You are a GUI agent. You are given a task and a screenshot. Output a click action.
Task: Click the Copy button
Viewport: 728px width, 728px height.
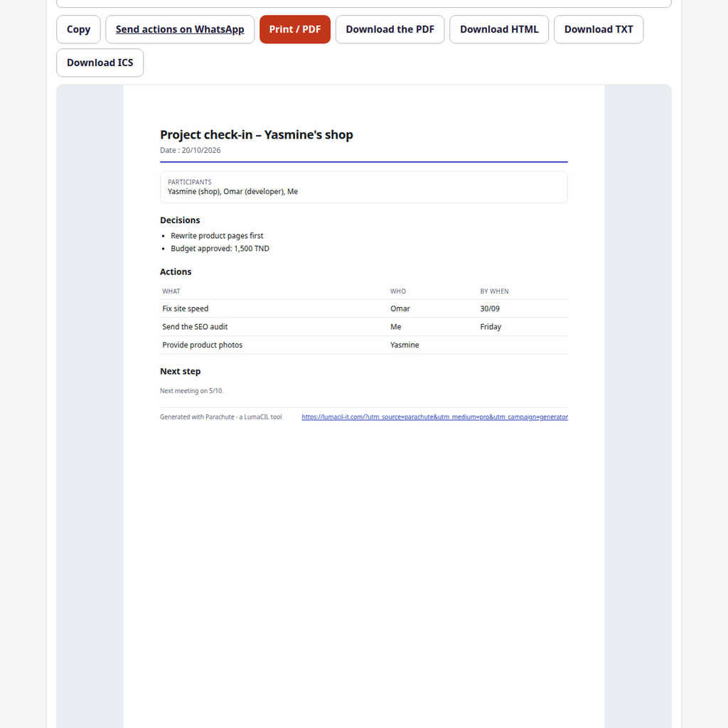78,29
